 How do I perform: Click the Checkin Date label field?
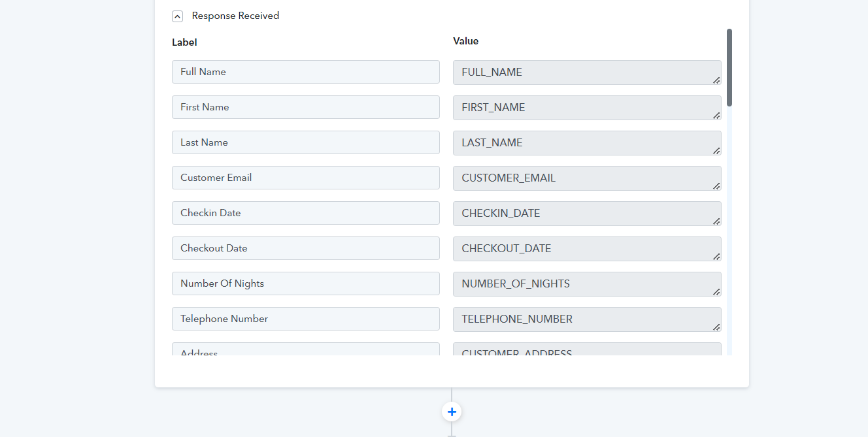point(305,213)
